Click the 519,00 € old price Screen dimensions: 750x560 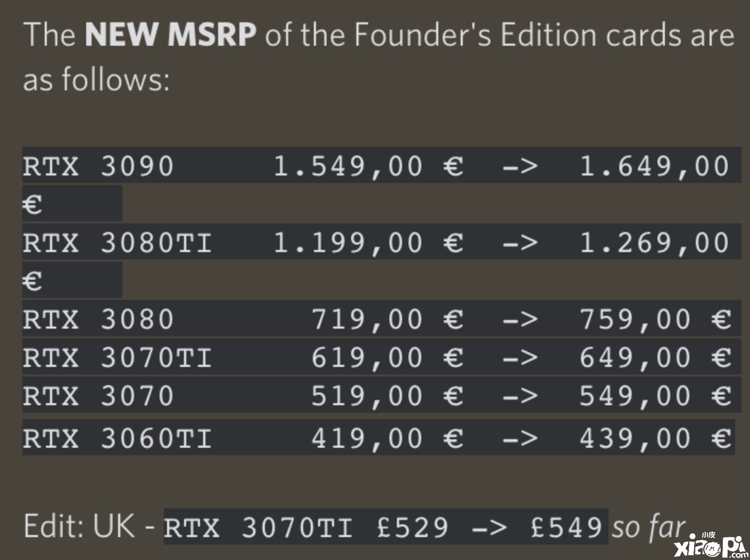pos(387,396)
